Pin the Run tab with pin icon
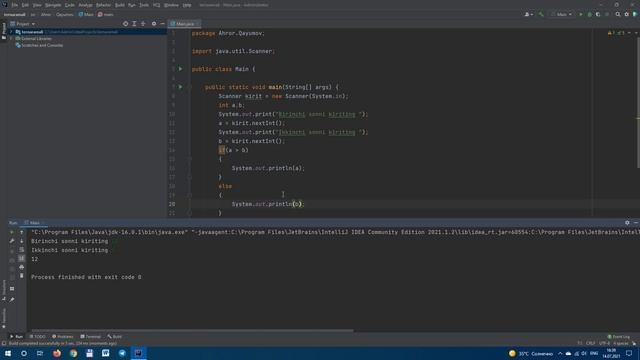 12,300
